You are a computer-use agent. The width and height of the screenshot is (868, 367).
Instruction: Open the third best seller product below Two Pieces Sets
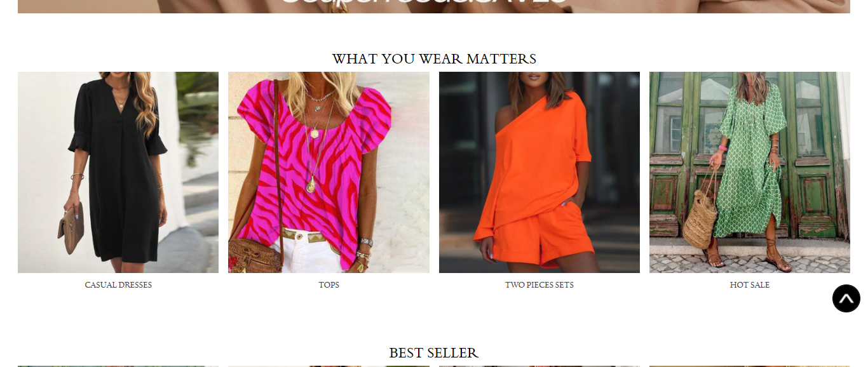[539, 366]
